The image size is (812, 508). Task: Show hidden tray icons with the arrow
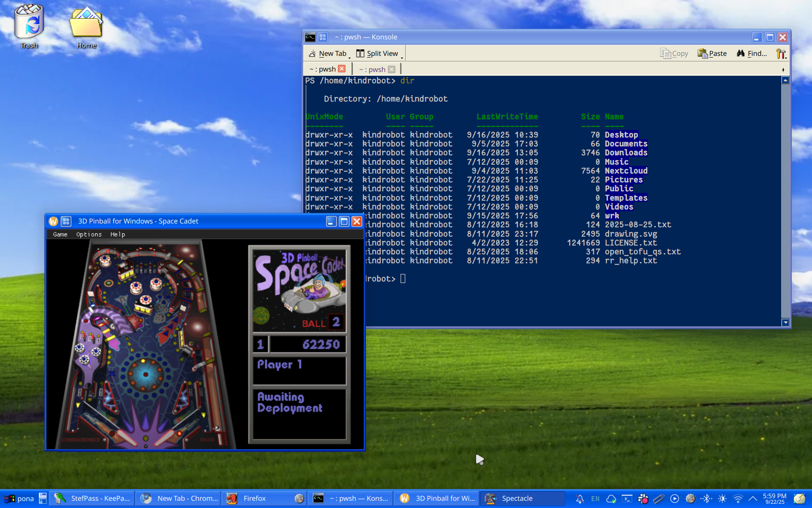[x=753, y=499]
